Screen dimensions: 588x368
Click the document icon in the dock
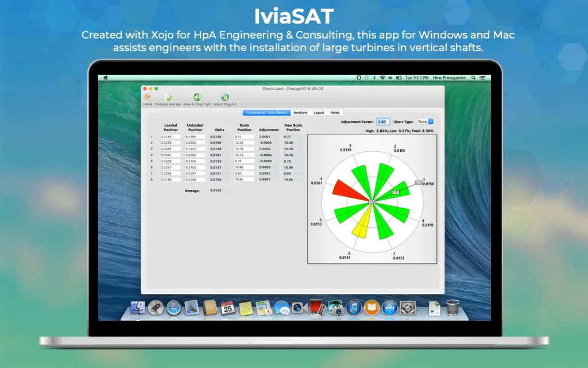(434, 308)
